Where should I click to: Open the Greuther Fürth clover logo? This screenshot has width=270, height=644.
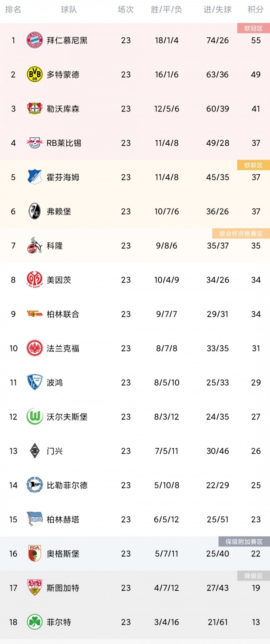coord(35,622)
